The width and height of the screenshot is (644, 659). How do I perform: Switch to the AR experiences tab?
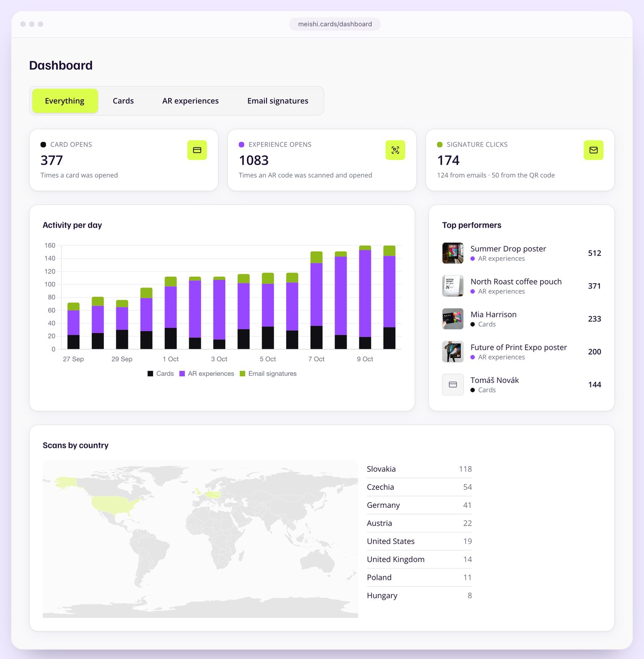[x=191, y=101]
